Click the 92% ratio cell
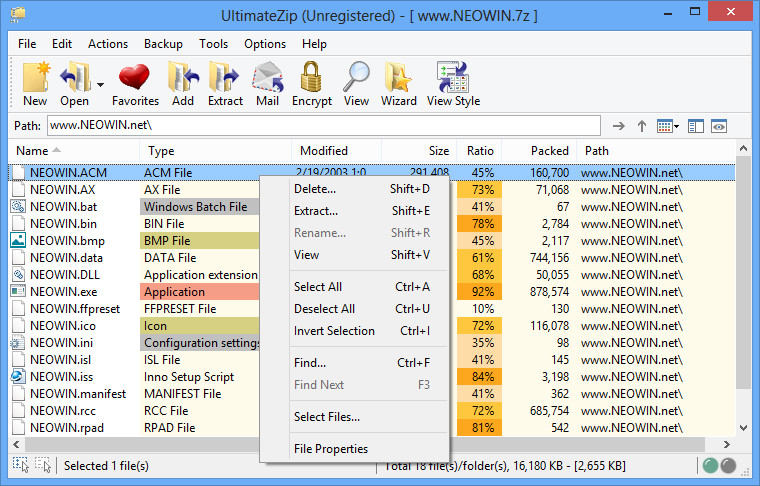The image size is (760, 486). 479,292
